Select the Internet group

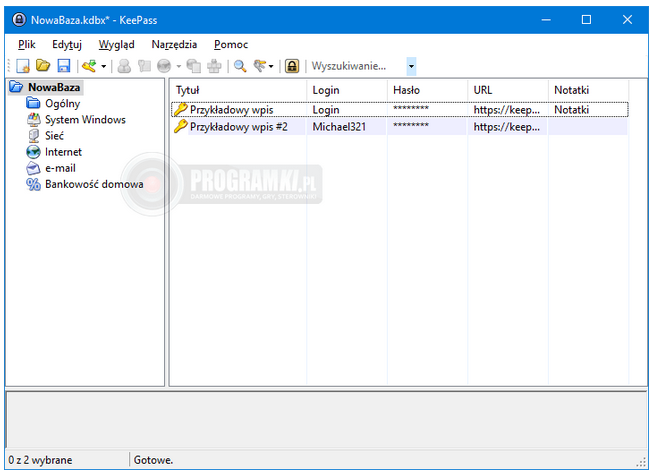63,152
